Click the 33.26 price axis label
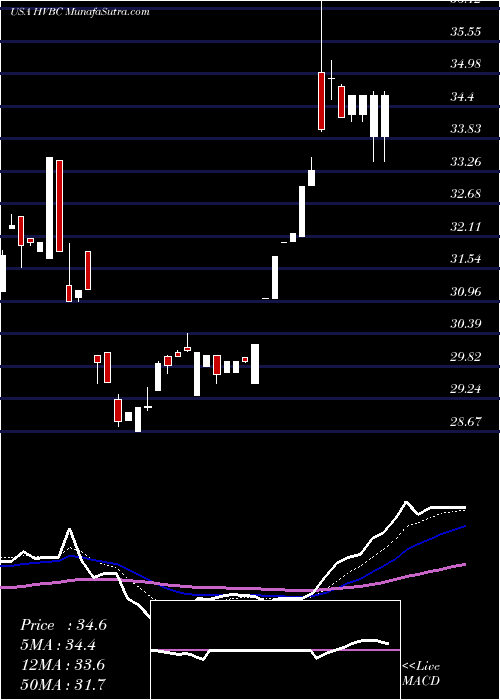Viewport: 500px width, 700px height. tap(466, 161)
